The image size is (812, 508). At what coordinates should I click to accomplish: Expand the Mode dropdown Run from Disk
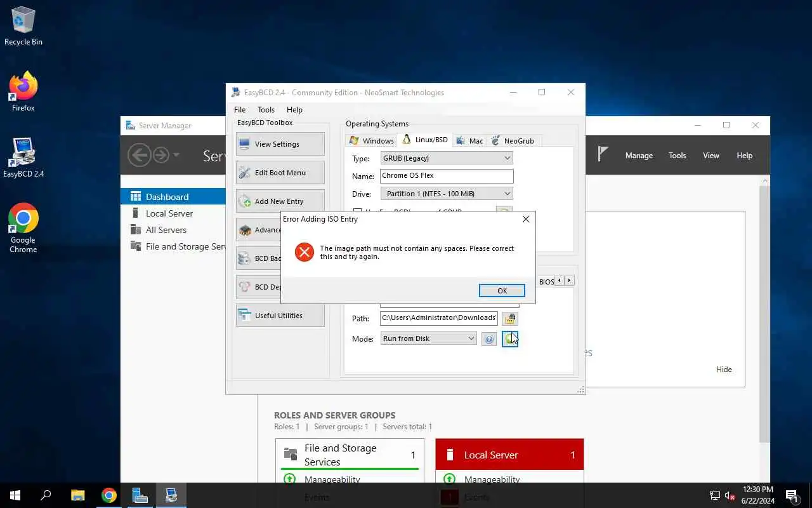tap(428, 338)
